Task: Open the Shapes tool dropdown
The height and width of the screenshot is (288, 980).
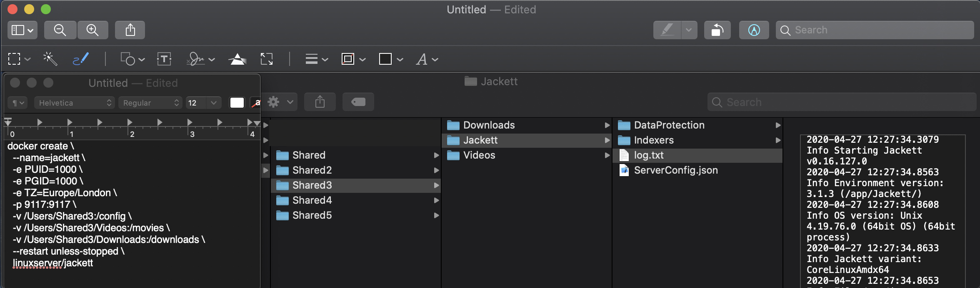Action: click(132, 59)
